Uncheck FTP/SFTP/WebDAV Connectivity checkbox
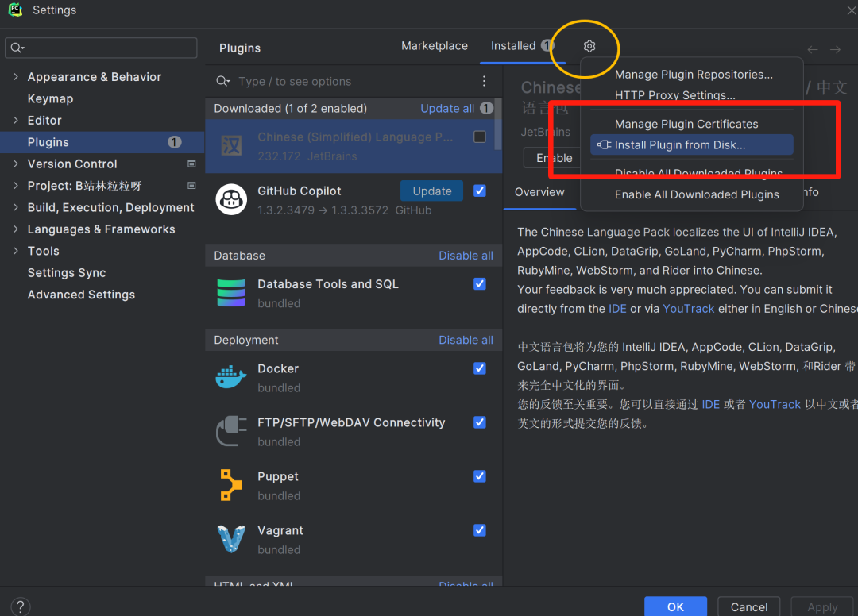 coord(479,422)
